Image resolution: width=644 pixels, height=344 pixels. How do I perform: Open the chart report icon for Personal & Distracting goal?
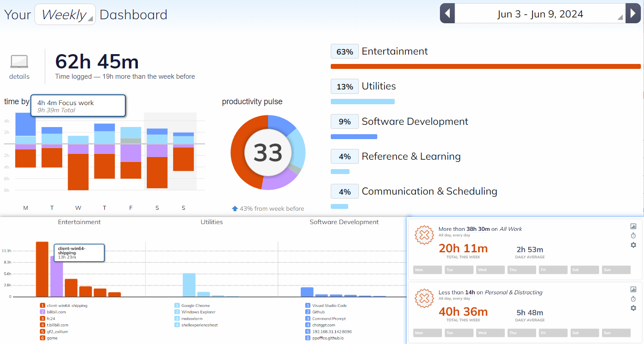coord(633,289)
